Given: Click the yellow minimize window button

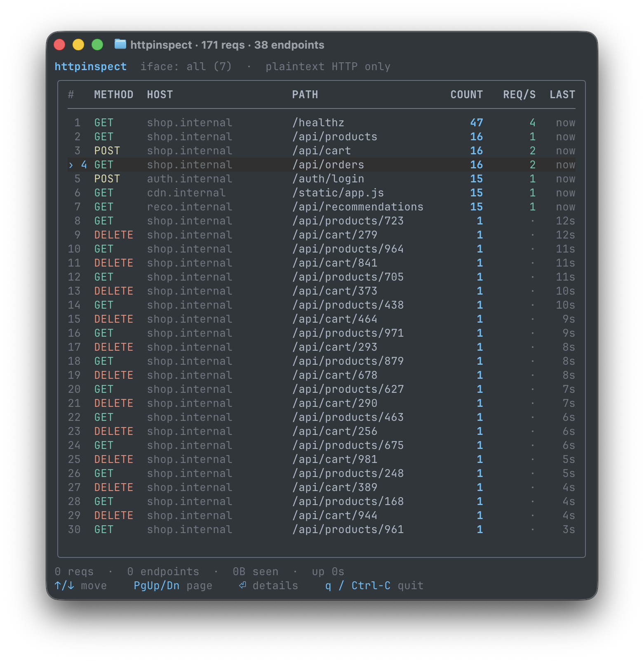Looking at the screenshot, I should point(78,45).
